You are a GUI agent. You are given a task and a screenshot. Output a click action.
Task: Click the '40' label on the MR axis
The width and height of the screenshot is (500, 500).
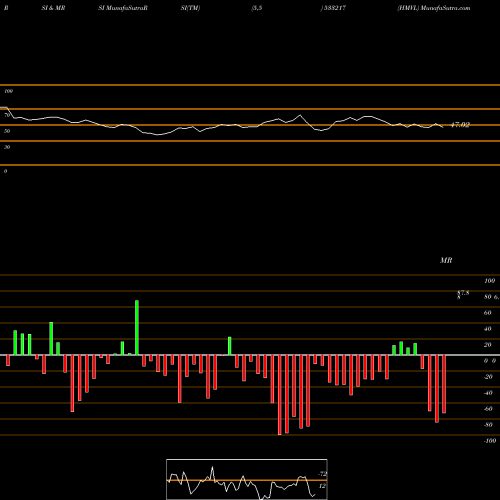click(x=487, y=329)
